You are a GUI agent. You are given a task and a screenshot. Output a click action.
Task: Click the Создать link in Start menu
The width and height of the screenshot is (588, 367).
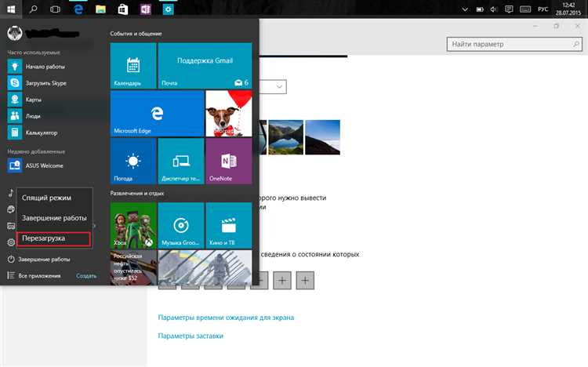pyautogui.click(x=86, y=276)
